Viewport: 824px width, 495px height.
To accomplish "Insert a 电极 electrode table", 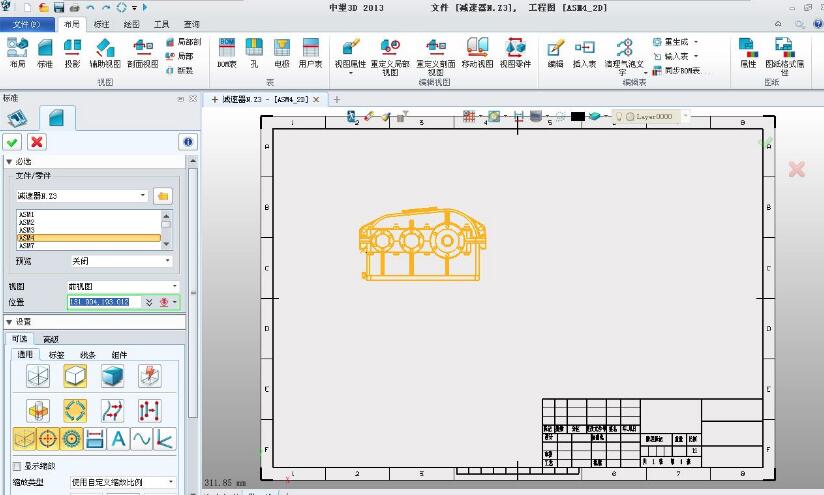I will (x=282, y=53).
